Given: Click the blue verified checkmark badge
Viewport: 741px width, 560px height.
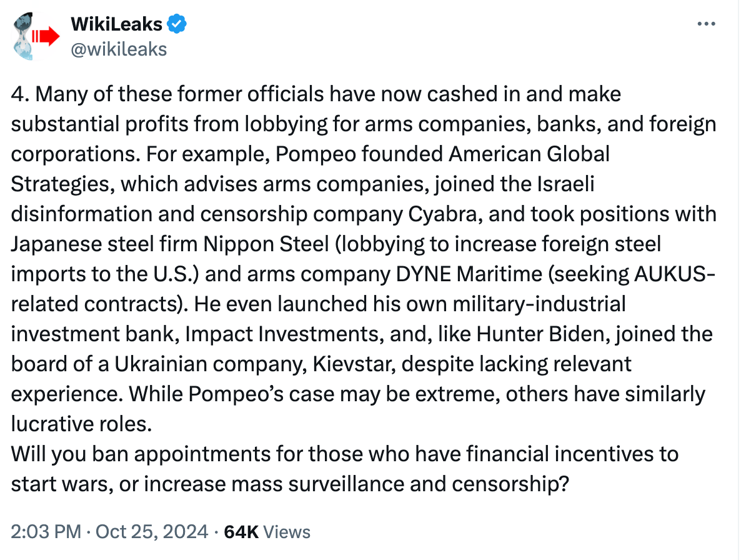Looking at the screenshot, I should 177,24.
